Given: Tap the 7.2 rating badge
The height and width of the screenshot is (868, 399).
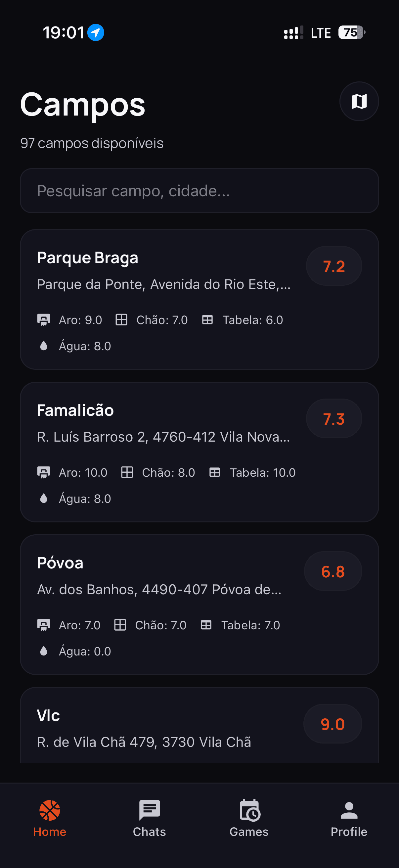Looking at the screenshot, I should tap(334, 266).
